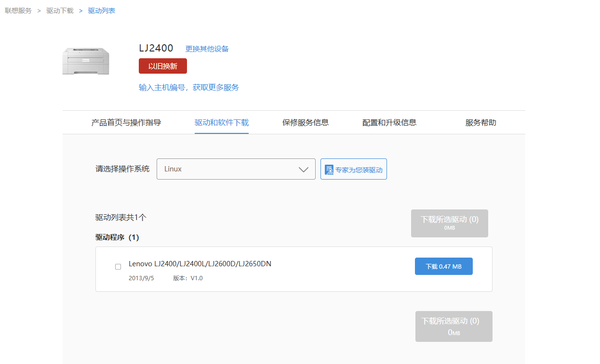Click upper 下载所选驱动 (0) button

tap(450, 223)
